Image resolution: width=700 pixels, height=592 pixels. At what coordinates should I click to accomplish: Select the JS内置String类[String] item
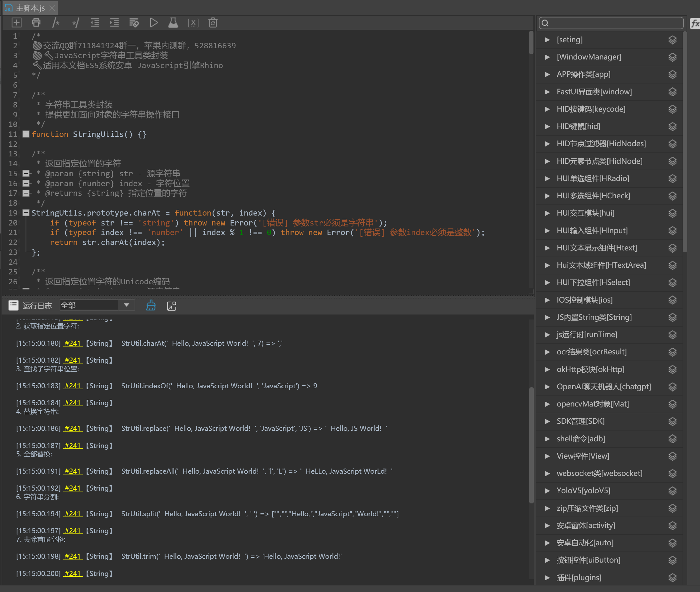point(594,317)
